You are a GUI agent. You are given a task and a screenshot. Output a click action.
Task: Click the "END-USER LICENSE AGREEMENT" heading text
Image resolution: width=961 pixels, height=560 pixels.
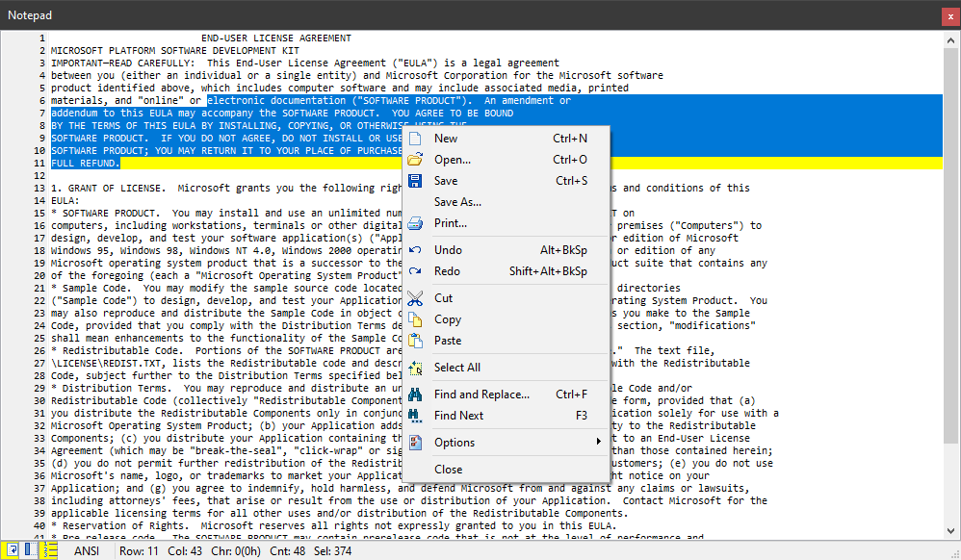(276, 38)
